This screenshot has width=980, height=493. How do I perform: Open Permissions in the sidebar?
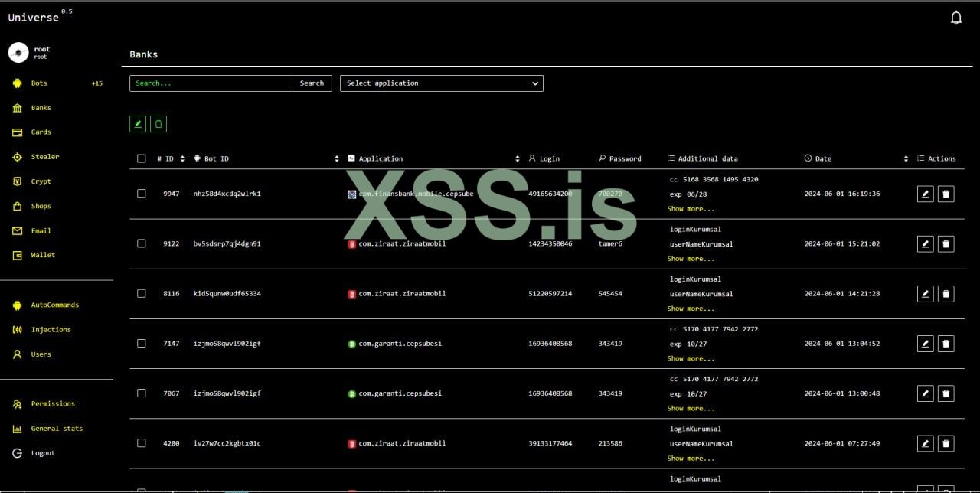coord(53,404)
